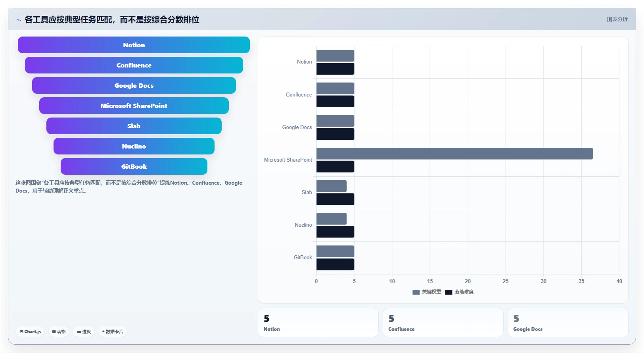Click the Notion y-axis label
The width and height of the screenshot is (644, 353).
(305, 62)
